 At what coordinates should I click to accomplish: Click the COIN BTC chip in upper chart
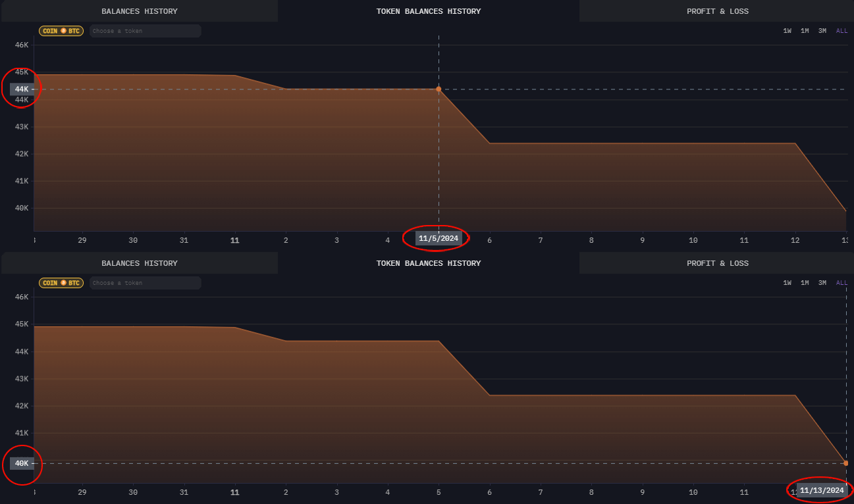61,31
